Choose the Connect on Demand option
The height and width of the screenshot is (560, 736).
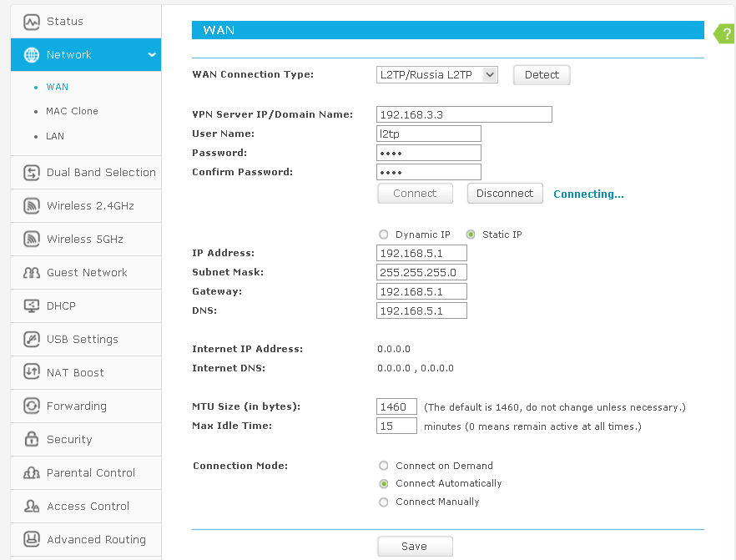coord(384,466)
